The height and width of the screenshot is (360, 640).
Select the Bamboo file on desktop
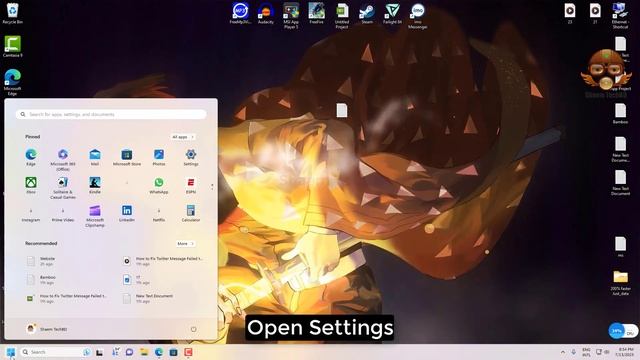(620, 113)
